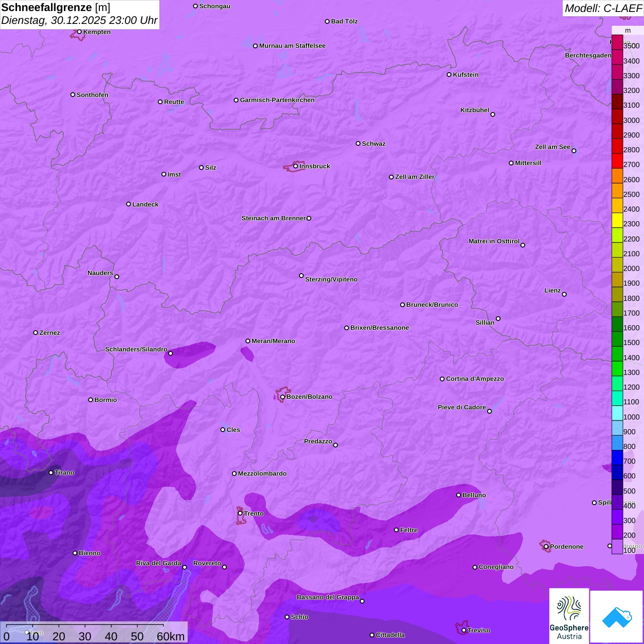Image resolution: width=644 pixels, height=644 pixels.
Task: Select the Belluno city marker
Action: (459, 495)
